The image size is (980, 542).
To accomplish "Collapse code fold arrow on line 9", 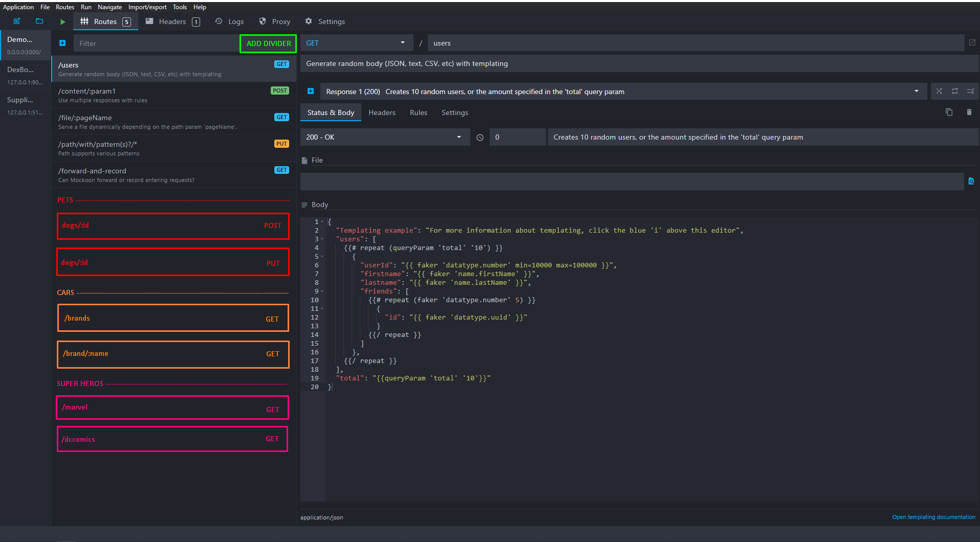I will 322,291.
